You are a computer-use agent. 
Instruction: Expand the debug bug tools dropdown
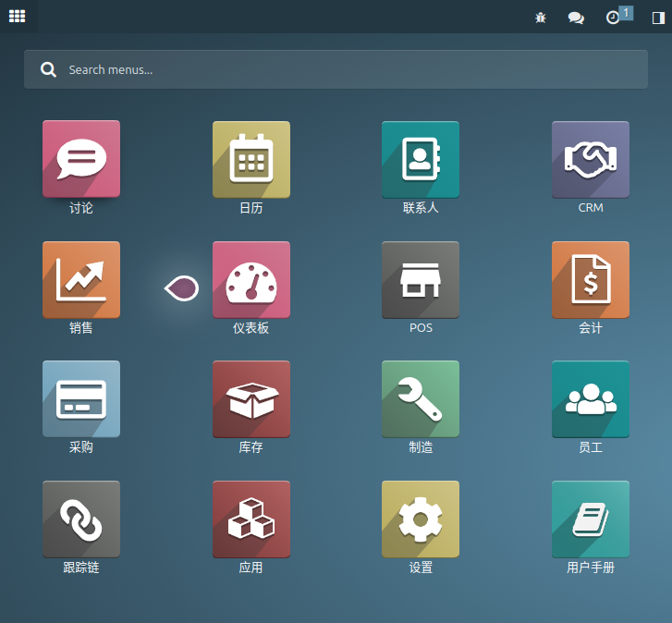[x=541, y=18]
